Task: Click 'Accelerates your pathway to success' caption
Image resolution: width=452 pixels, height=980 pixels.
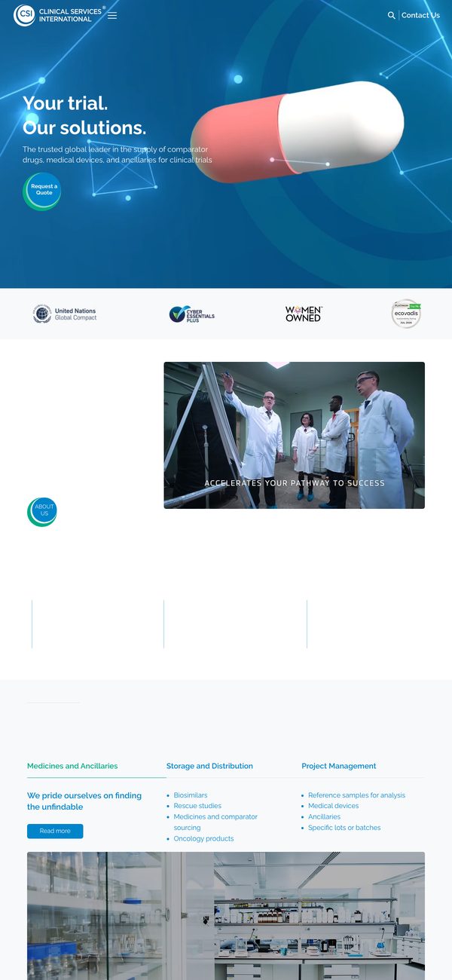Action: (x=295, y=483)
